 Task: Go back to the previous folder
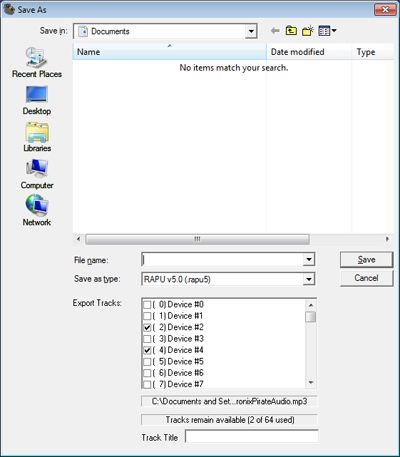click(275, 31)
